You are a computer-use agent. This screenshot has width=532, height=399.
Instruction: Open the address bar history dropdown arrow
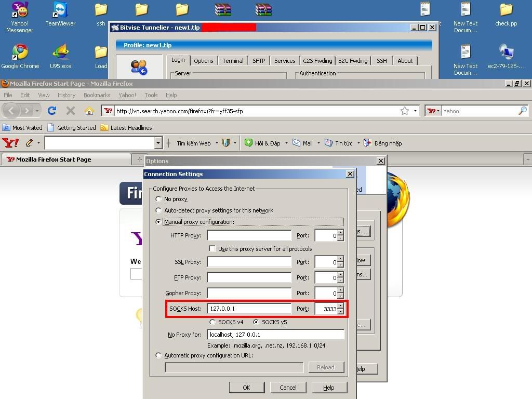click(x=415, y=111)
